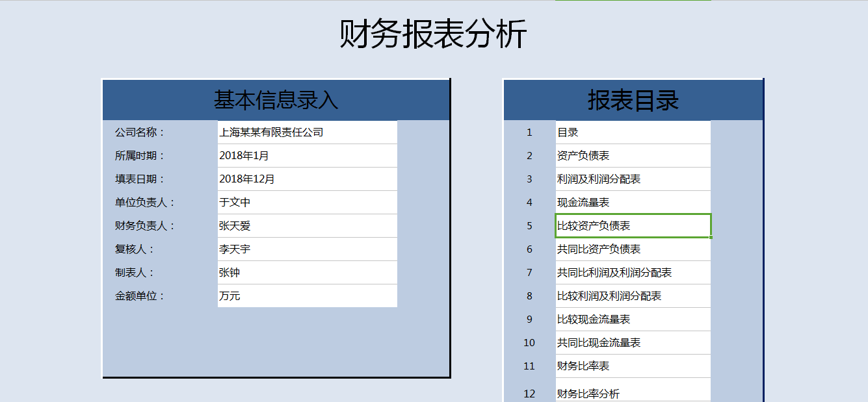Click the number 7 beside 共同比利润及利润分配表

(529, 273)
